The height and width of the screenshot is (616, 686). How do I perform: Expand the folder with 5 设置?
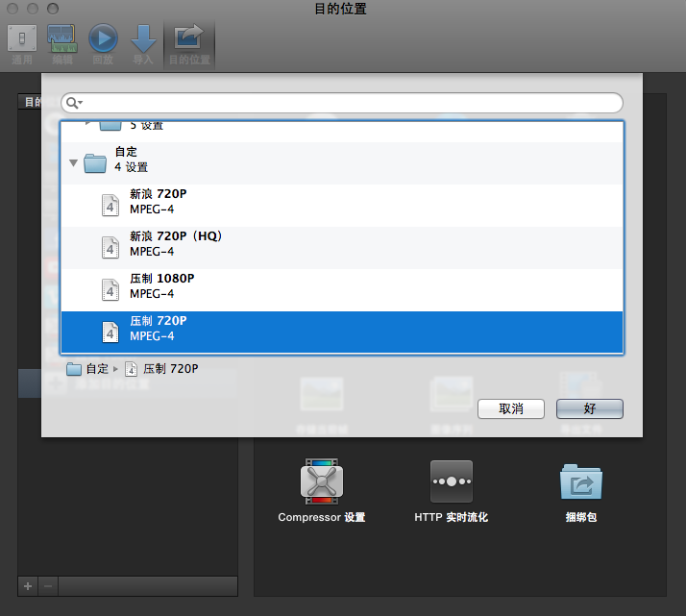click(x=89, y=124)
